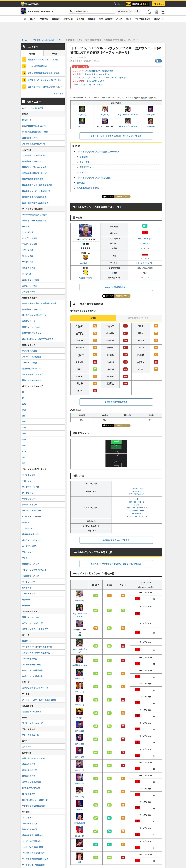Select the おすすめ能力値+ブースター tab

(x=139, y=318)
